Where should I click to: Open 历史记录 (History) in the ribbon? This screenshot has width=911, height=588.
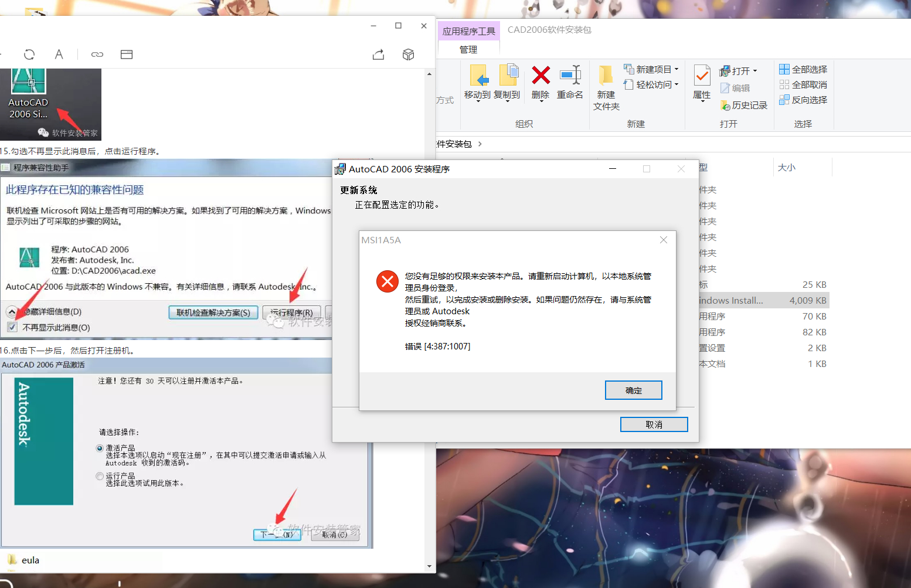pos(744,105)
